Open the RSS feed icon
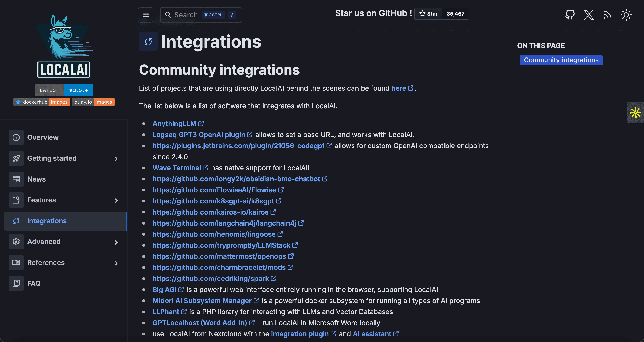 point(607,15)
